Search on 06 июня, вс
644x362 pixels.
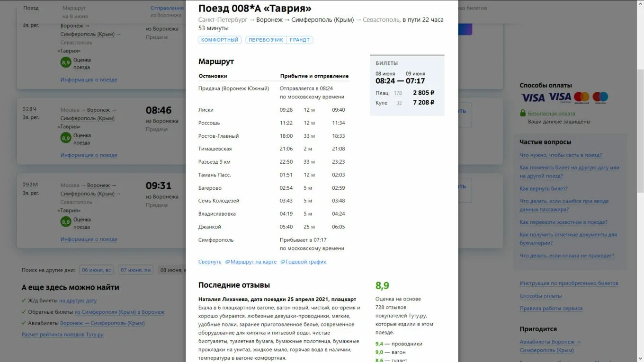point(97,270)
